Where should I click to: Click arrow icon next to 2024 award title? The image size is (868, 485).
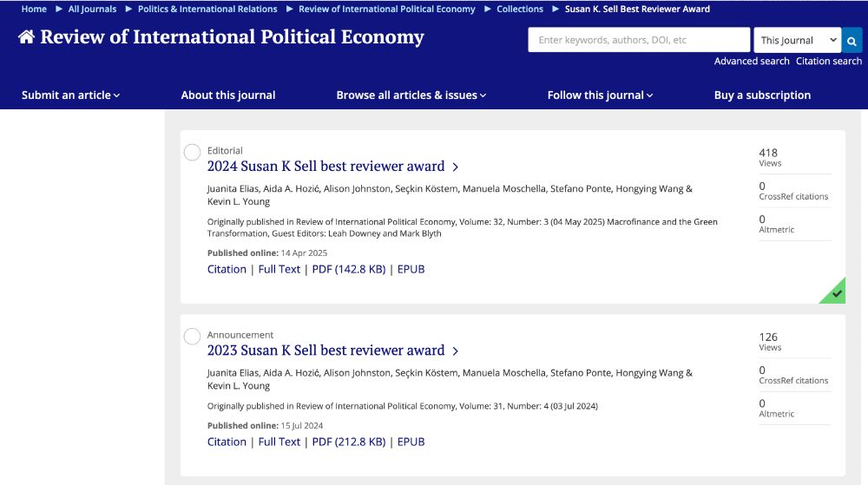456,167
